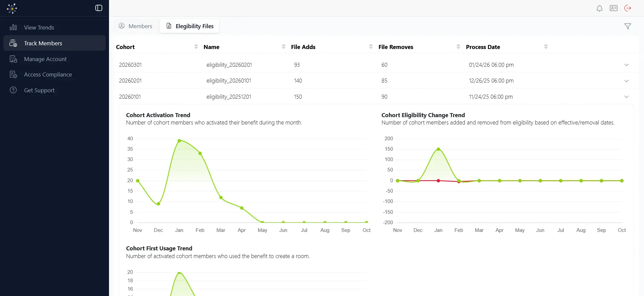Click the Manage Account building icon

tap(13, 59)
